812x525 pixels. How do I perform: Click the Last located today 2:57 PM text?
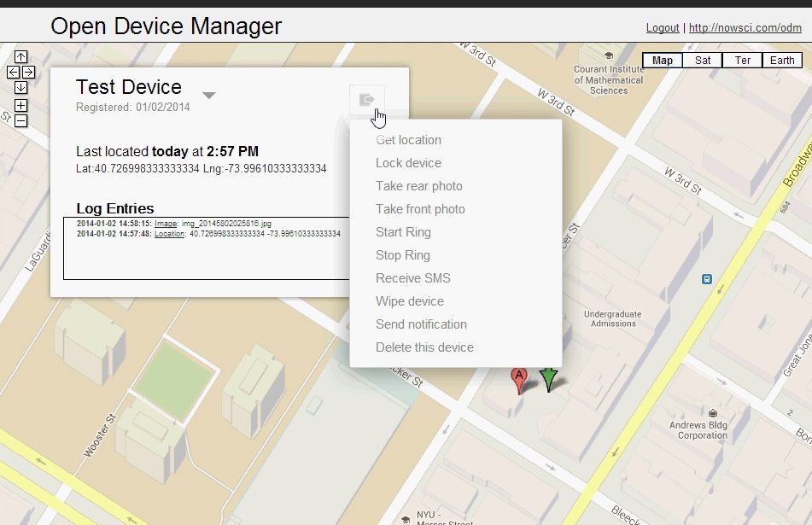click(167, 151)
